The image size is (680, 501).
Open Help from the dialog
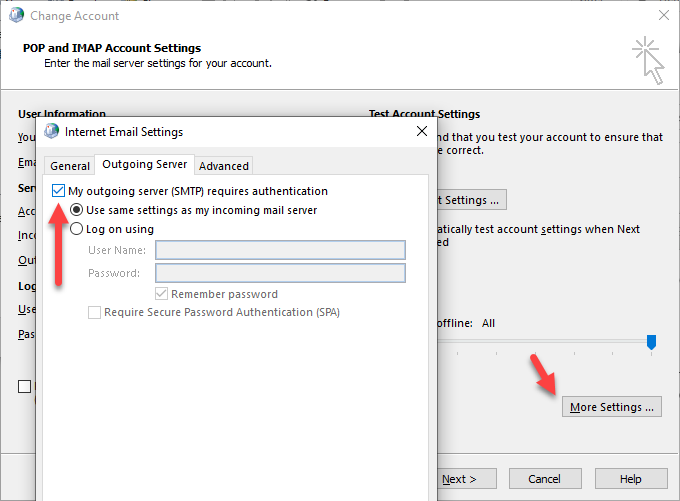[629, 479]
